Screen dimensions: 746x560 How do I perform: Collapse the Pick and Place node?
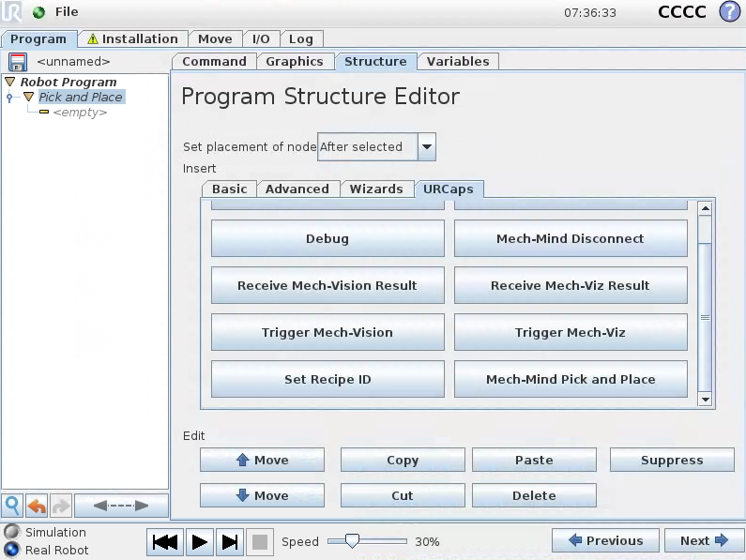pyautogui.click(x=28, y=97)
